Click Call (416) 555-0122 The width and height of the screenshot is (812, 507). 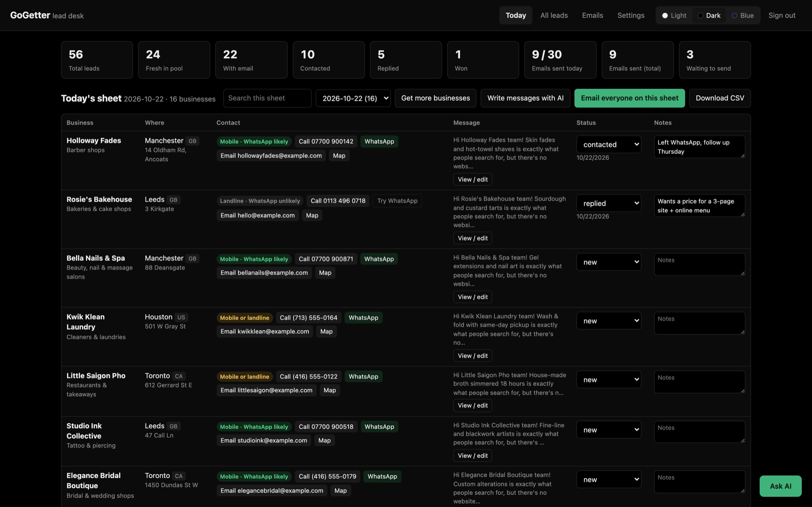[308, 377]
